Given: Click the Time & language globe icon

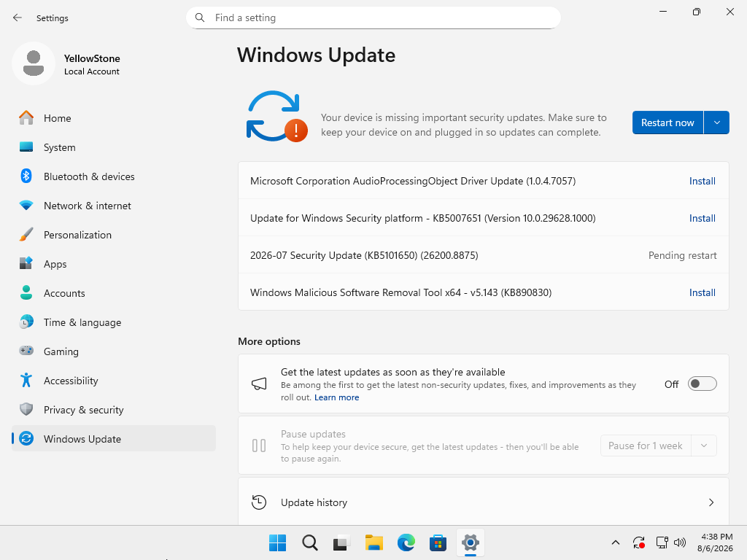Looking at the screenshot, I should point(26,322).
